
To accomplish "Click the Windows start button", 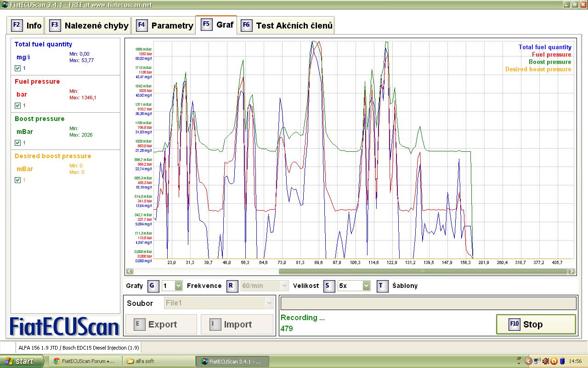I will pyautogui.click(x=19, y=361).
